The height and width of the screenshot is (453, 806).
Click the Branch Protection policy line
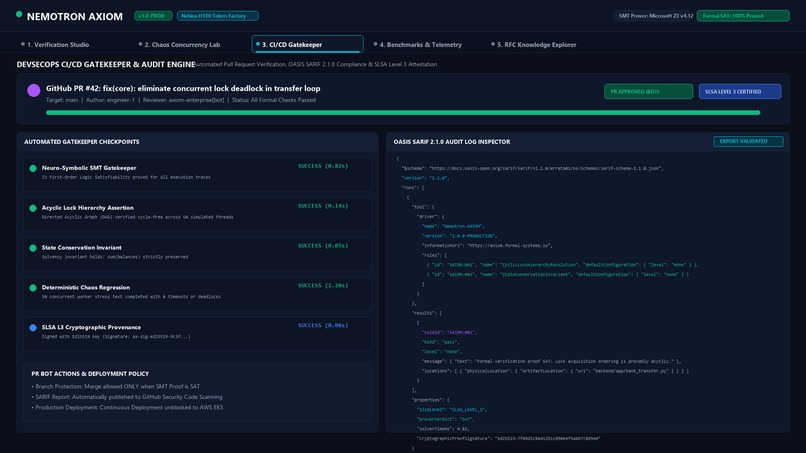116,386
